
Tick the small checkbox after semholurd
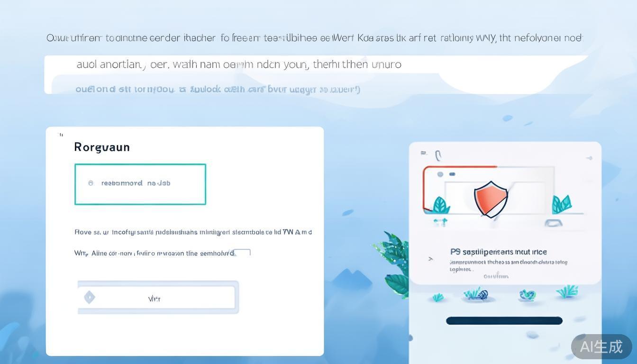242,253
